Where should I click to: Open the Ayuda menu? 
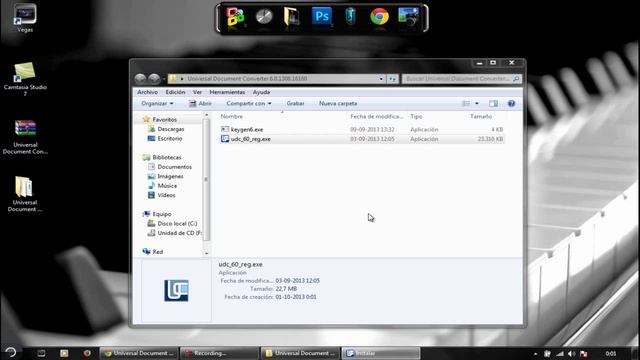[x=261, y=92]
